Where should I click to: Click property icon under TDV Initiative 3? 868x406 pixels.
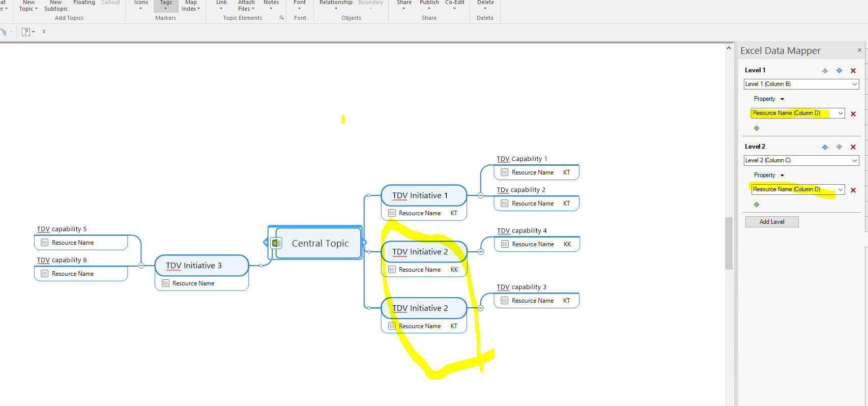pos(165,283)
